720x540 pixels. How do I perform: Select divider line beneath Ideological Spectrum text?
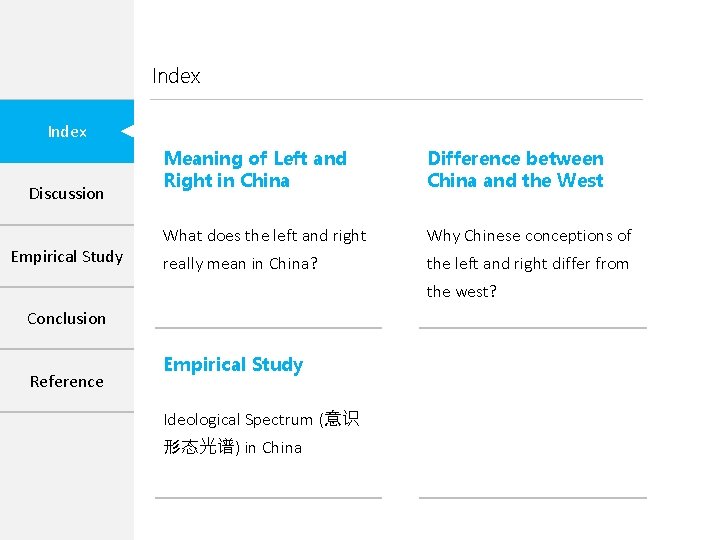click(x=268, y=497)
